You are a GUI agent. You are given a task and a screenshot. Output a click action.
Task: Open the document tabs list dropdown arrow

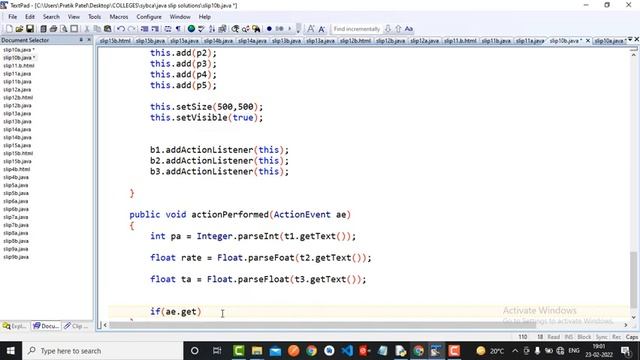tap(630, 39)
